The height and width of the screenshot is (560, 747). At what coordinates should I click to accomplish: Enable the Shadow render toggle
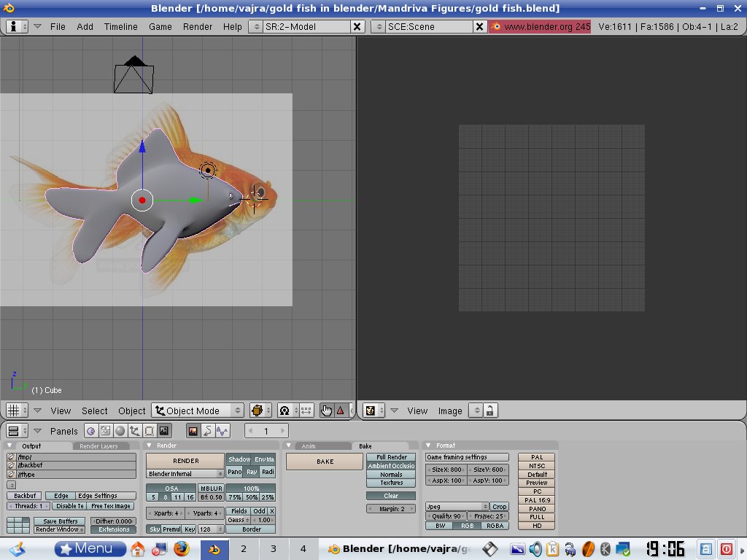click(239, 459)
